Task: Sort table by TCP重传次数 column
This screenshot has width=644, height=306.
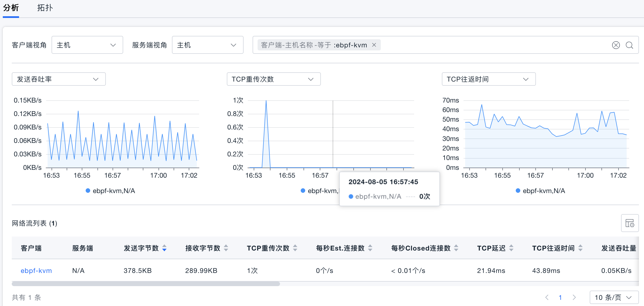Action: pos(295,248)
